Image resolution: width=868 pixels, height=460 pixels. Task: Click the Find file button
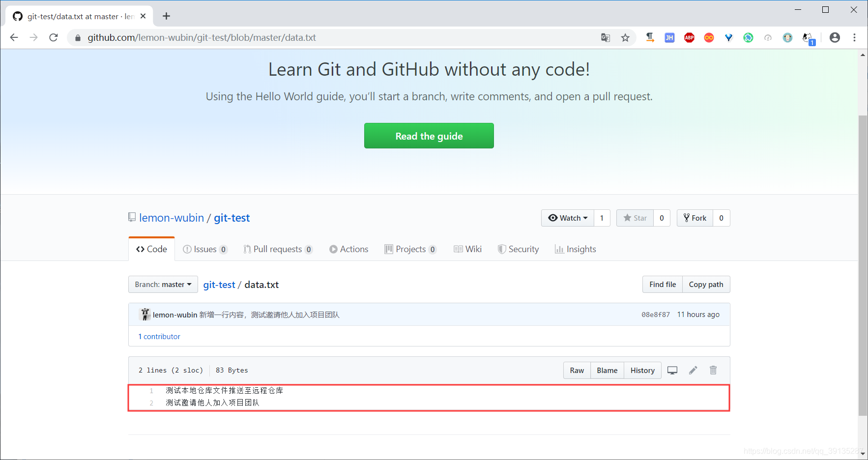pos(663,285)
